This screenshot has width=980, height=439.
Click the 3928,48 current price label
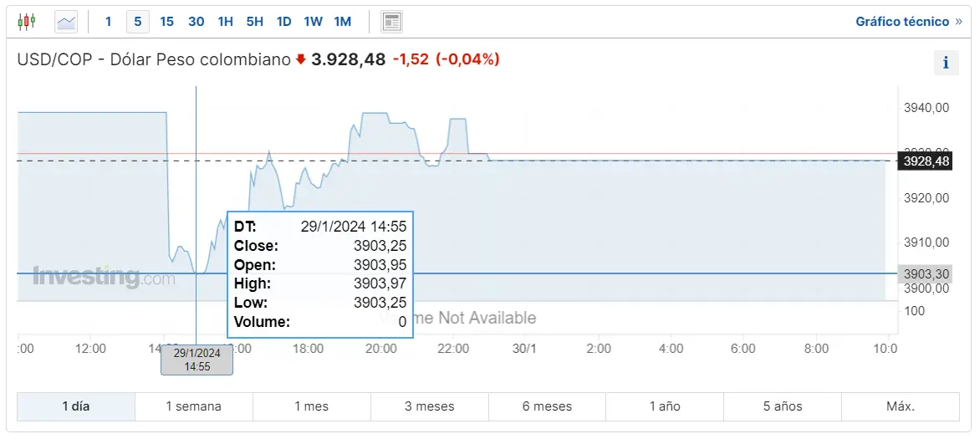[x=926, y=162]
